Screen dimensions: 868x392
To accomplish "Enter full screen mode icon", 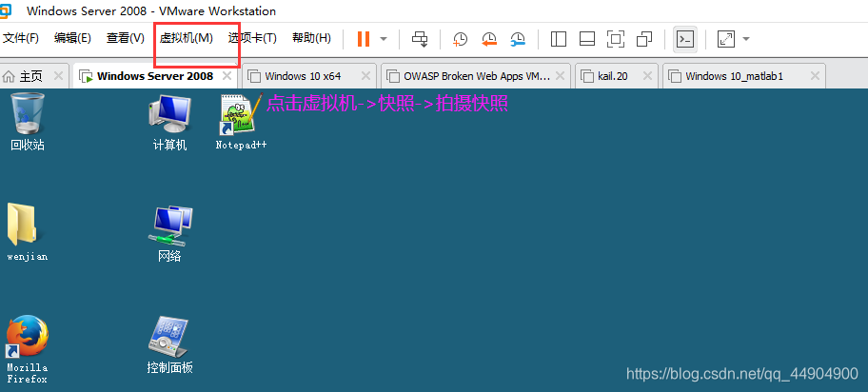I will coord(616,39).
